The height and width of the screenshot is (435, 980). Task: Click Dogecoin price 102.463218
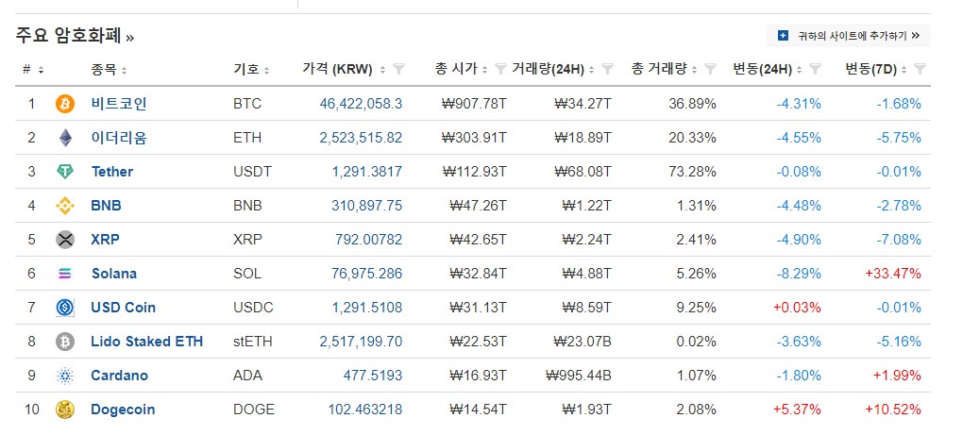pos(365,410)
